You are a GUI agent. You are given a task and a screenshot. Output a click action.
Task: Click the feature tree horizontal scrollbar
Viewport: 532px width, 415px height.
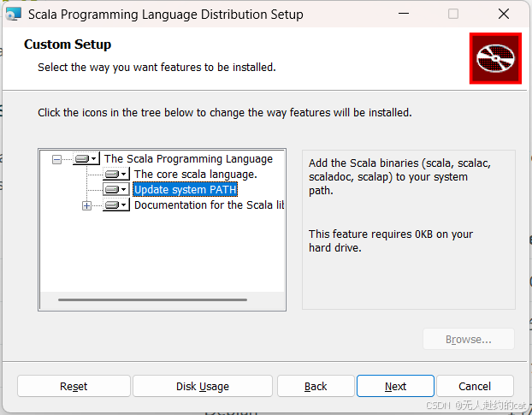tap(153, 300)
